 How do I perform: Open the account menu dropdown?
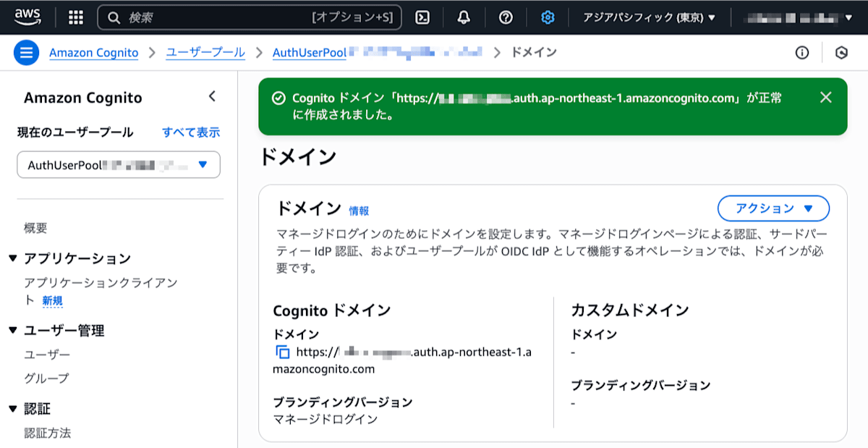coord(799,17)
